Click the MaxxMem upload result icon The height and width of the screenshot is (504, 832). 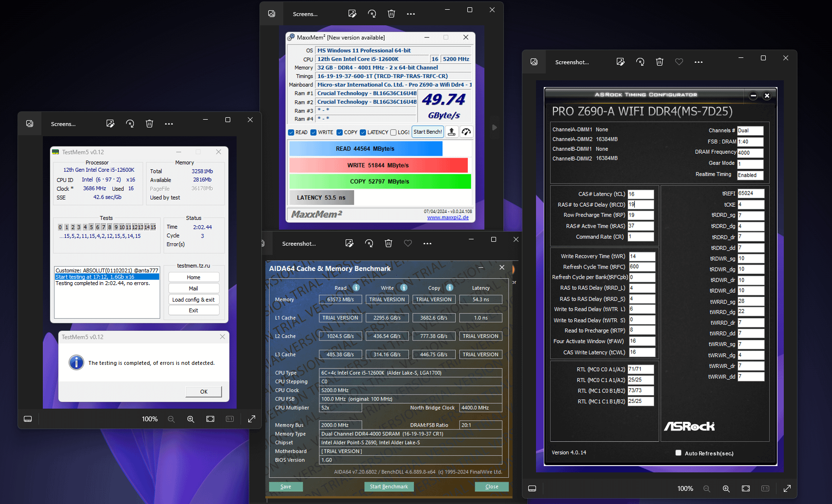pos(452,132)
